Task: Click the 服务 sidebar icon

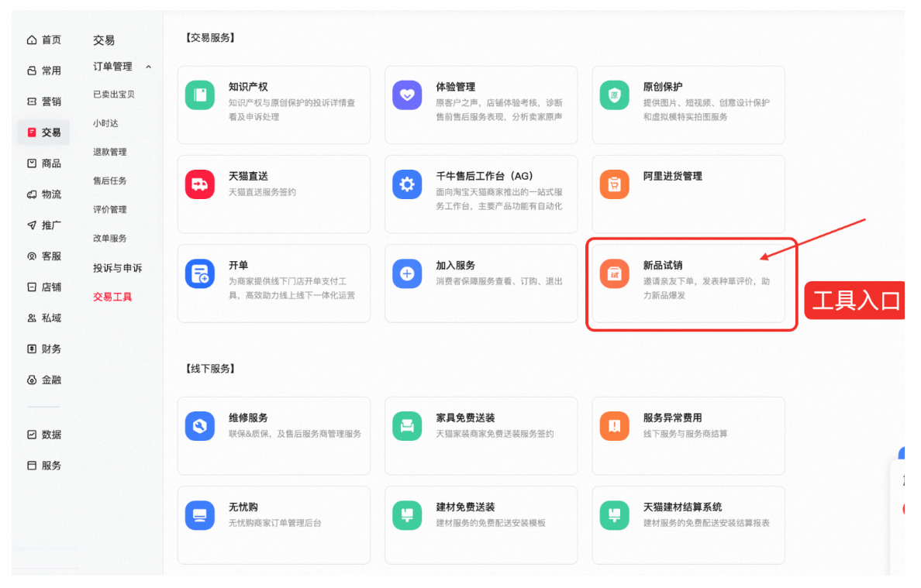Action: [x=32, y=466]
